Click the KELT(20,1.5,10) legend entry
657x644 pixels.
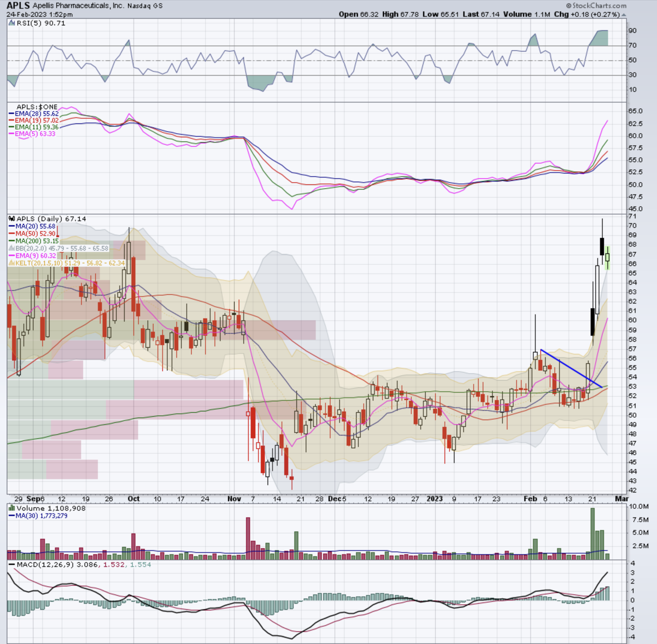pyautogui.click(x=70, y=263)
